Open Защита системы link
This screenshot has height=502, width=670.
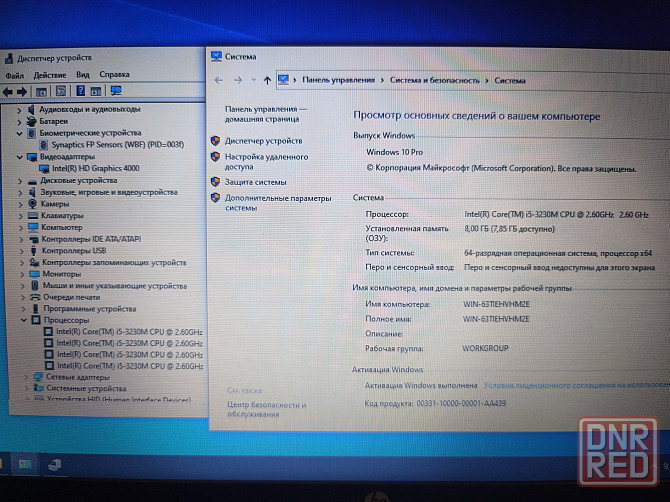pyautogui.click(x=256, y=182)
